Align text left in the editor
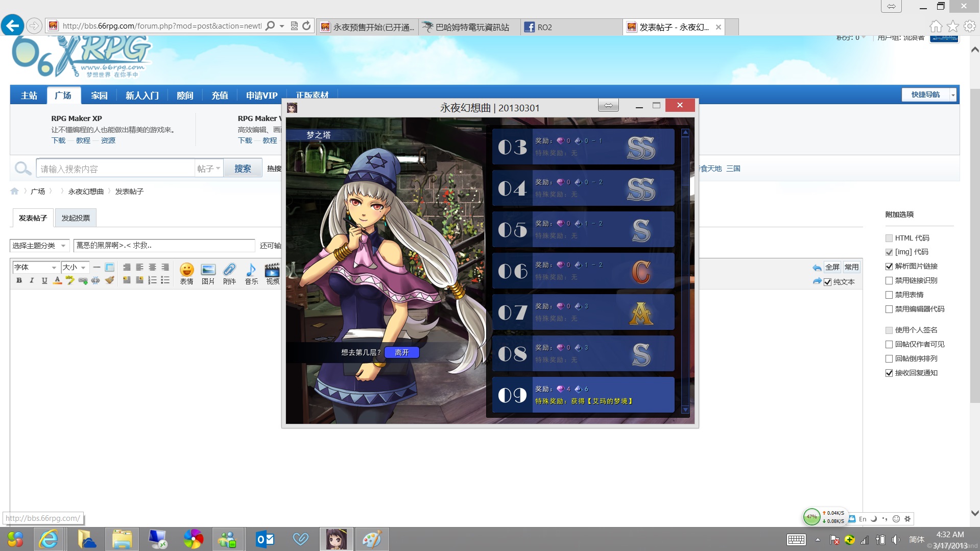Screen dimensions: 980x551 coord(139,267)
